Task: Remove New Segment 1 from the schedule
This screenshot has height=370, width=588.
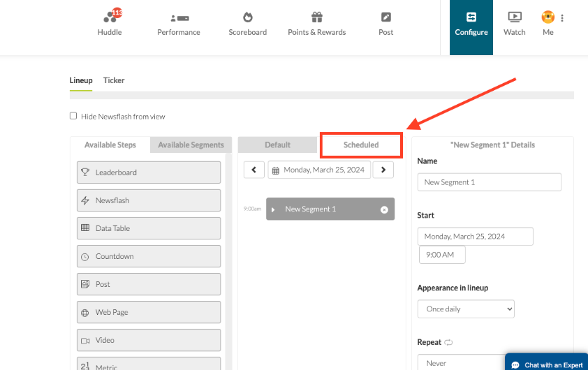Action: 384,209
